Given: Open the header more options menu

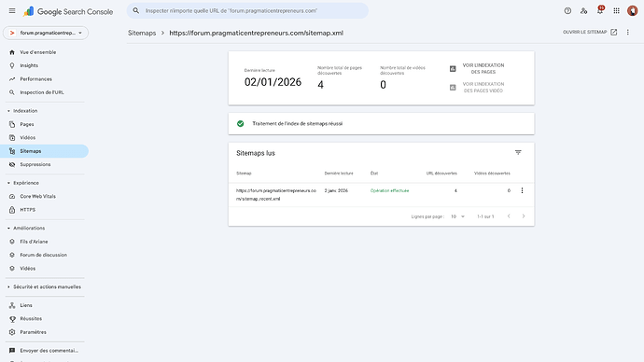Looking at the screenshot, I should [x=627, y=32].
